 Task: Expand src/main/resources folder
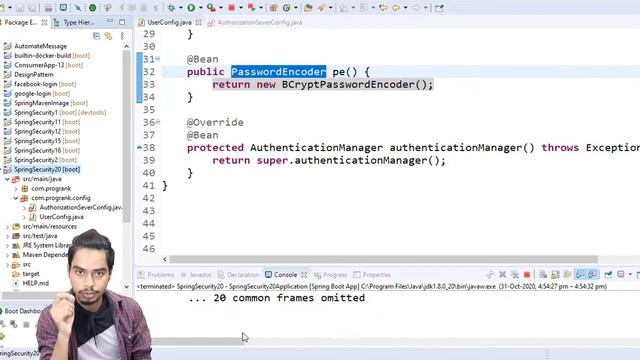[x=7, y=227]
